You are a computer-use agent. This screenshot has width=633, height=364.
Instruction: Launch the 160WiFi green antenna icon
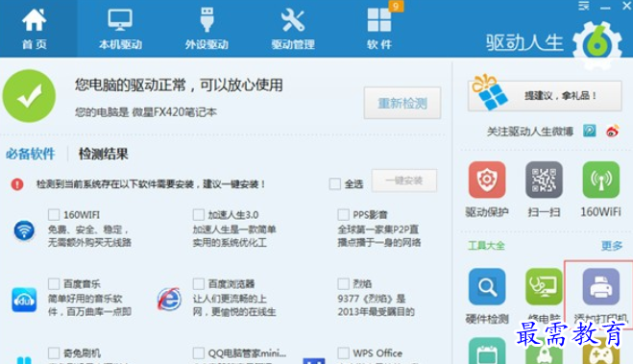tap(601, 180)
